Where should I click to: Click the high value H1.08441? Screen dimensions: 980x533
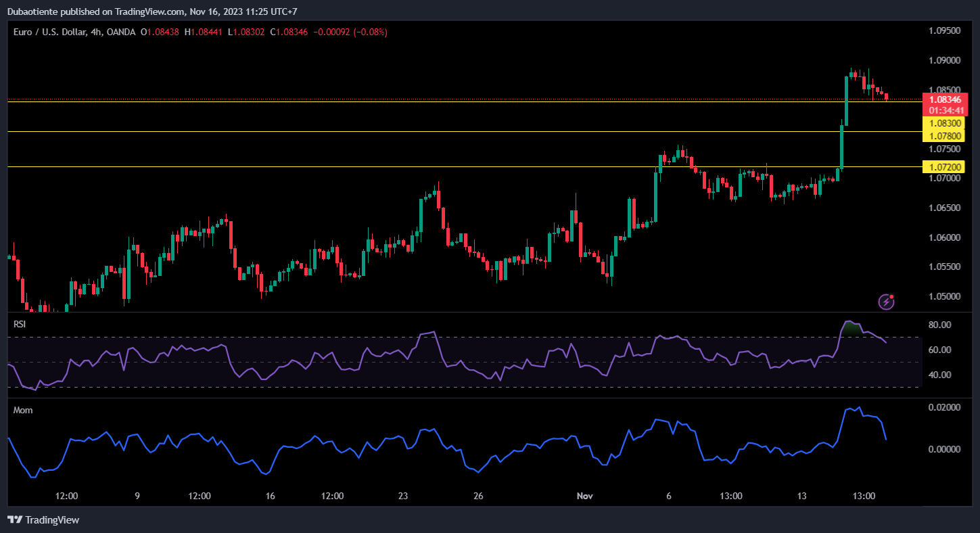point(204,32)
